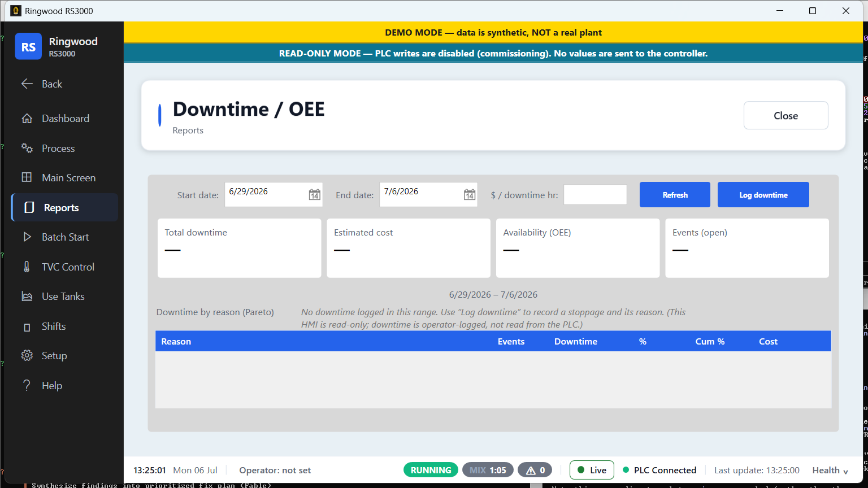Viewport: 868px width, 488px height.
Task: Open TVC Control page
Action: click(x=64, y=267)
